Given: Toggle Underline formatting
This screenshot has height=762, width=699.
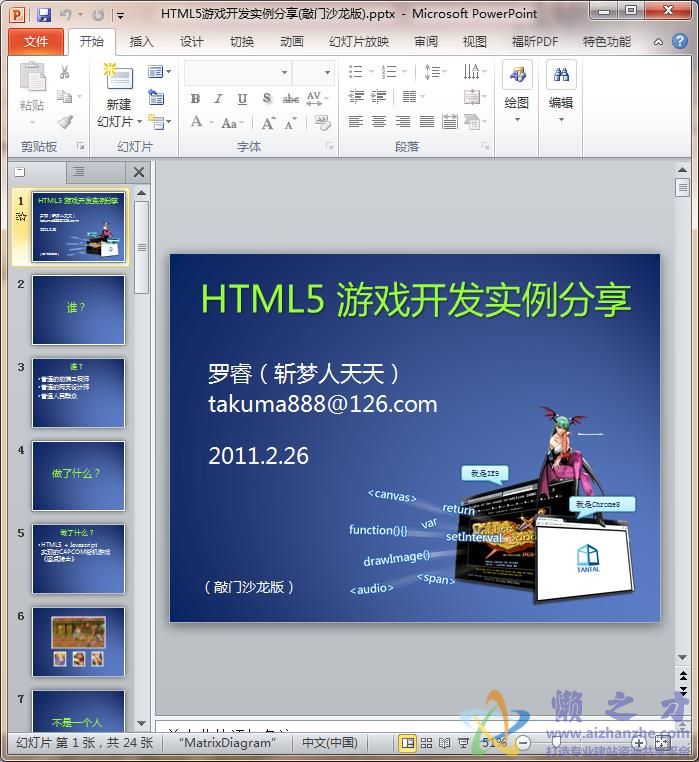Looking at the screenshot, I should pos(242,99).
